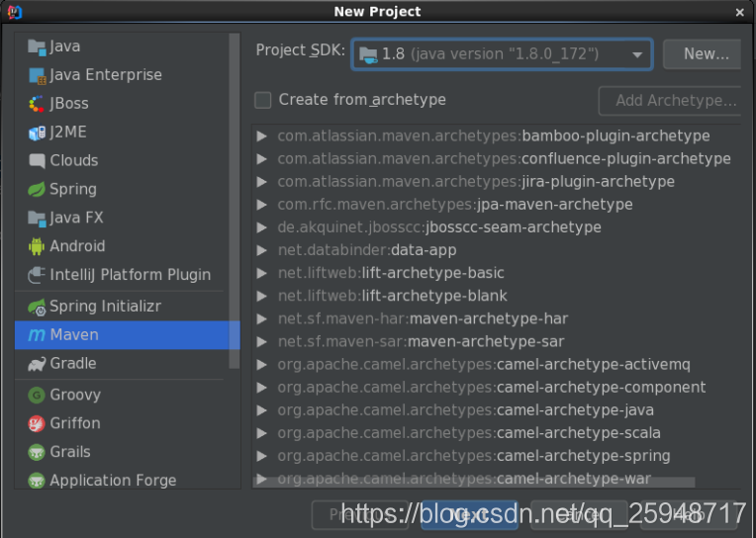Pick the Application Forge icon
The height and width of the screenshot is (538, 756).
click(x=37, y=481)
